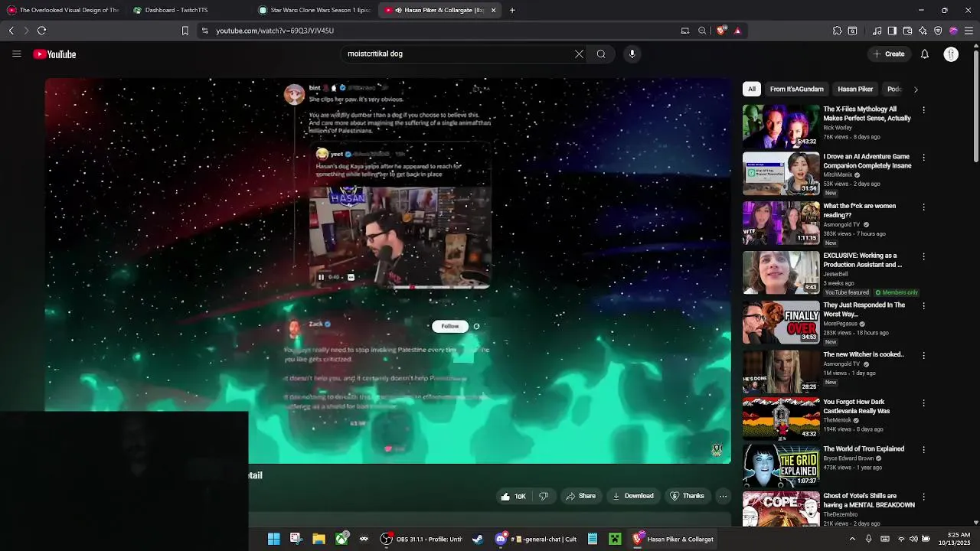980x551 pixels.
Task: Share the video
Action: click(x=580, y=496)
